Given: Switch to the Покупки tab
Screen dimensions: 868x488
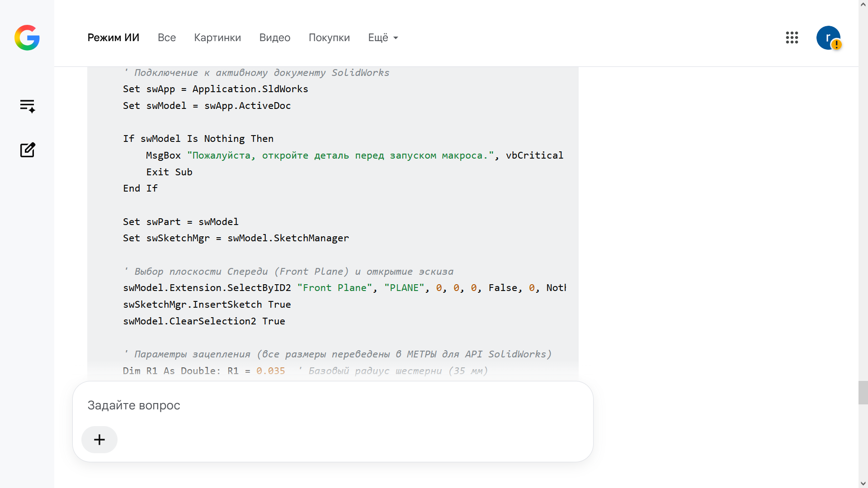Looking at the screenshot, I should coord(329,38).
